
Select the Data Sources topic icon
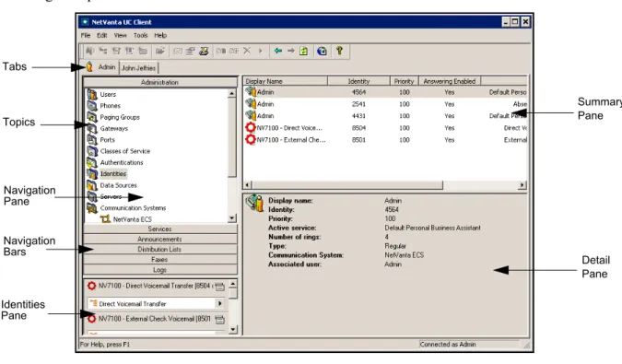click(92, 185)
